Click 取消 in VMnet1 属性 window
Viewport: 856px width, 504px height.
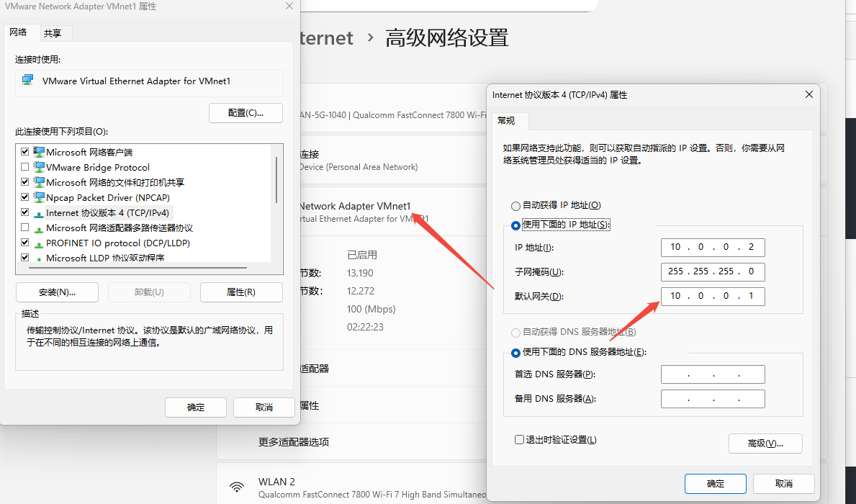(x=264, y=408)
